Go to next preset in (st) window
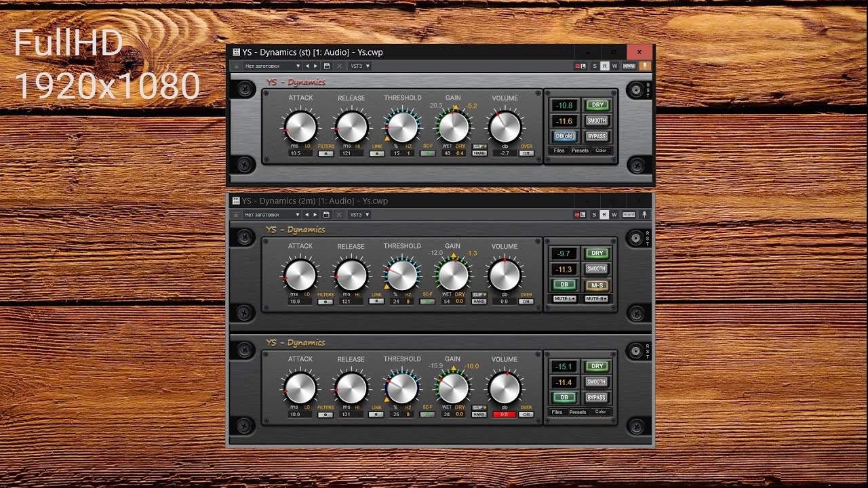 click(x=315, y=66)
